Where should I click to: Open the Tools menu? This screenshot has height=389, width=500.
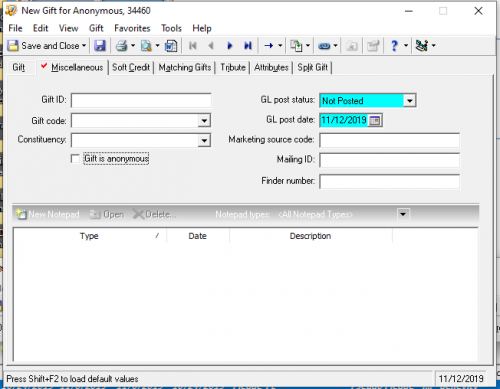point(171,28)
